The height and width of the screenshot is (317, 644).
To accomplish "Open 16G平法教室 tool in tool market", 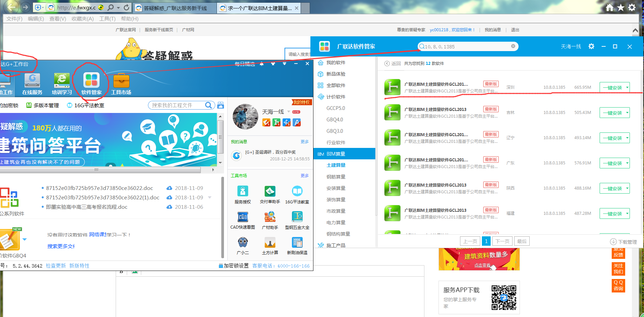I will tap(297, 195).
